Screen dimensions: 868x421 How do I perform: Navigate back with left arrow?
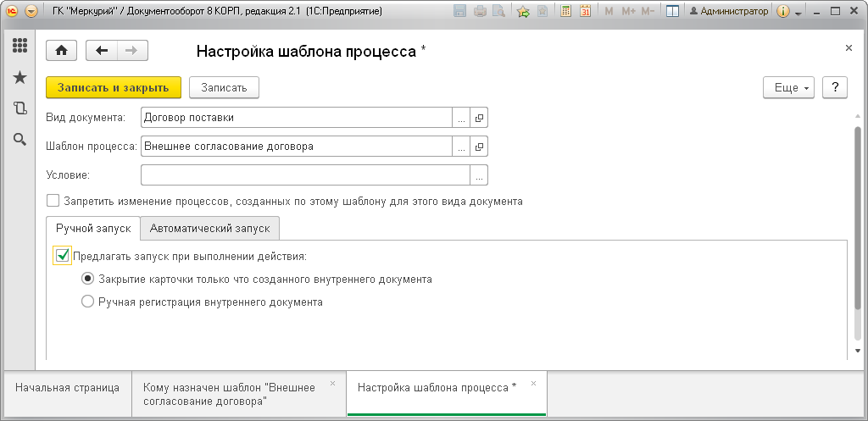pyautogui.click(x=102, y=50)
